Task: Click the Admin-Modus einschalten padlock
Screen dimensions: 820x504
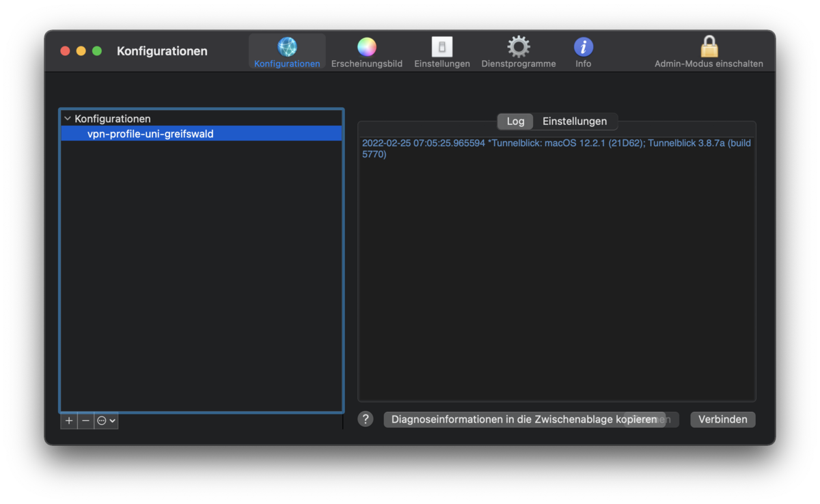Action: (709, 47)
